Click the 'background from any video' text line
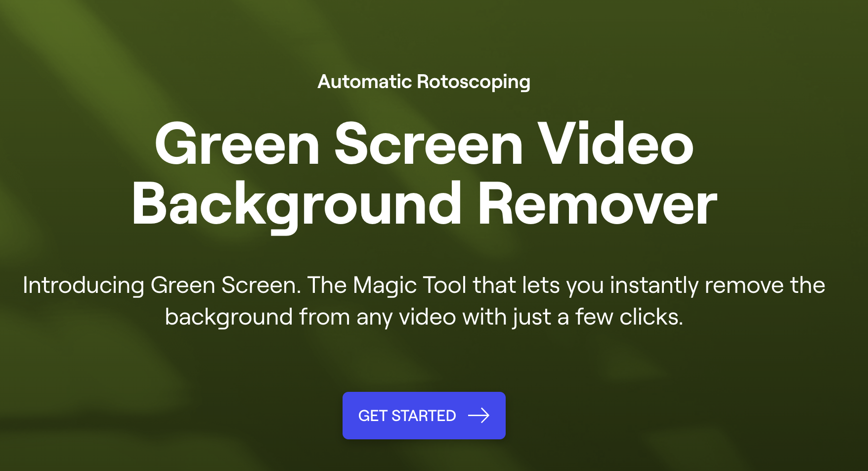Screen dimensions: 868x471 pyautogui.click(x=424, y=317)
